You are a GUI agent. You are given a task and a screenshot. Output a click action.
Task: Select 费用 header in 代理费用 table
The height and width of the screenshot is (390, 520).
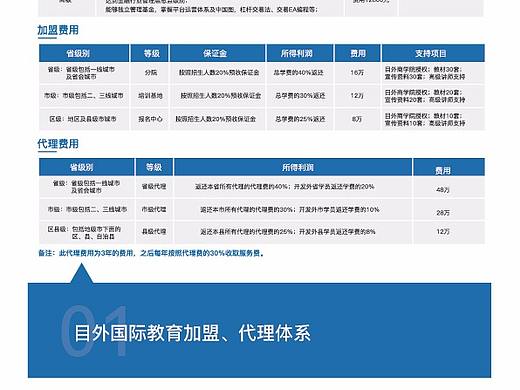tap(449, 167)
